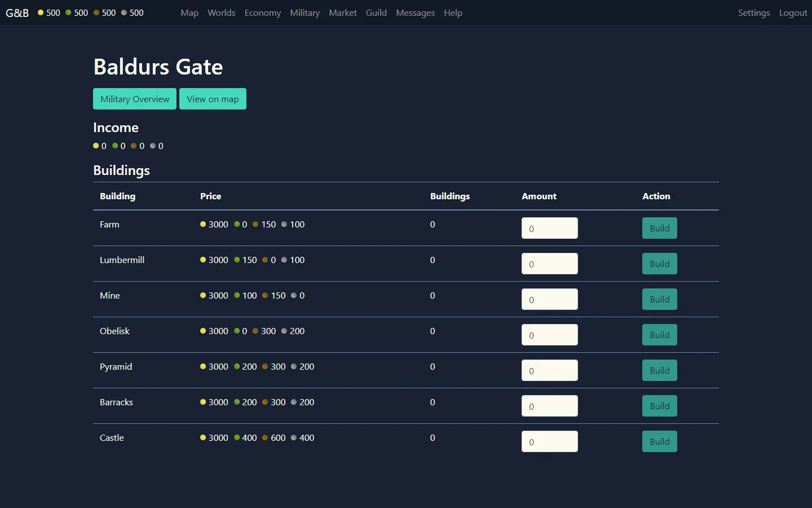
Task: Open the Map menu item
Action: pos(189,12)
